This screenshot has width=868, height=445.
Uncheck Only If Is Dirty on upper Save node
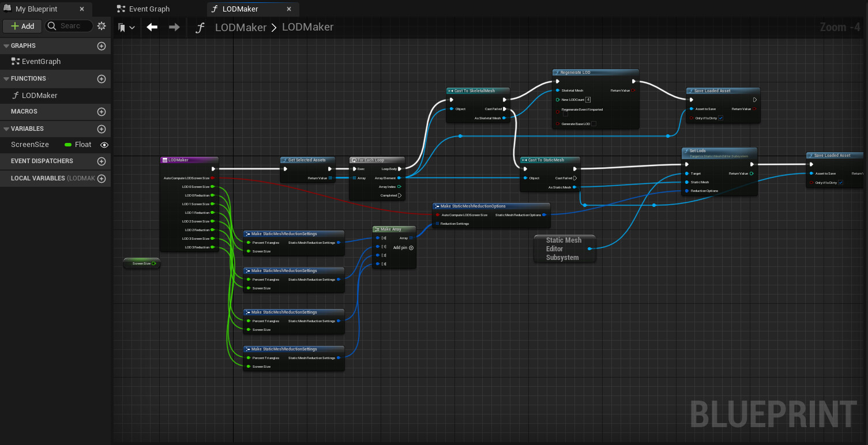pos(721,118)
